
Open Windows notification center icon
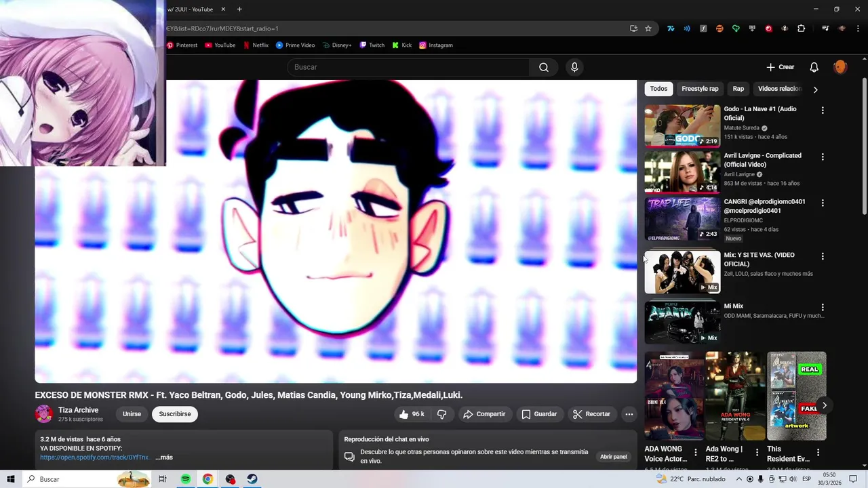pos(854,479)
